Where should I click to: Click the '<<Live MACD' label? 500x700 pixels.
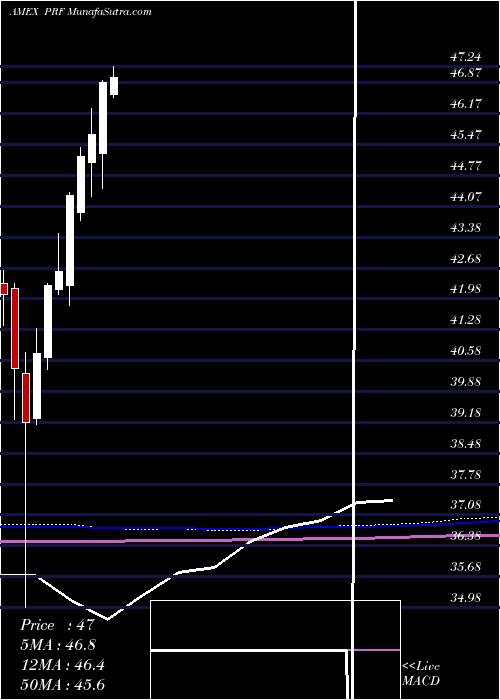pos(421,673)
